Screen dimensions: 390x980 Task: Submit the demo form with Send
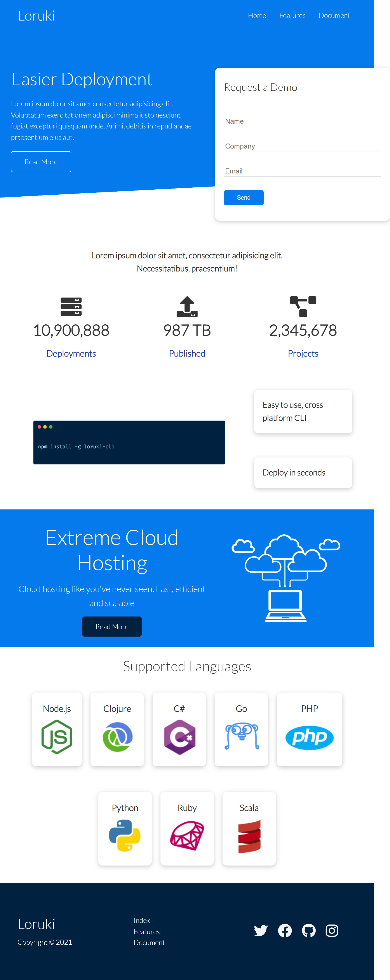coord(244,198)
